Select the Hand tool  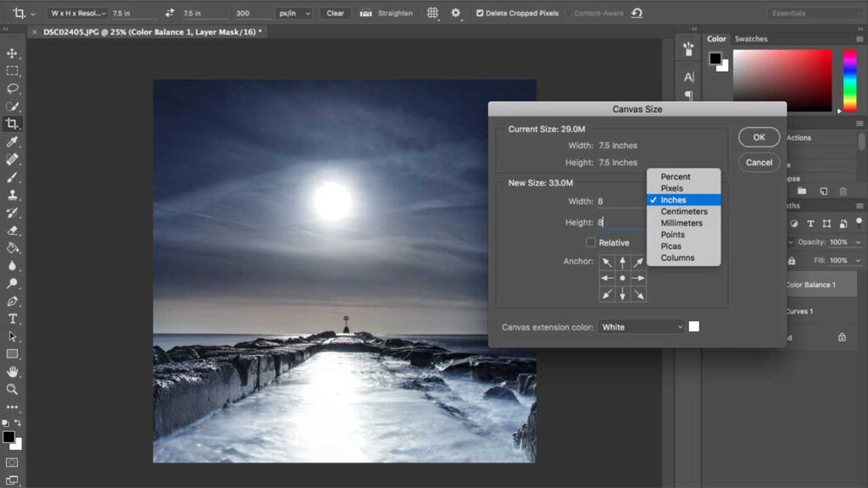(12, 372)
